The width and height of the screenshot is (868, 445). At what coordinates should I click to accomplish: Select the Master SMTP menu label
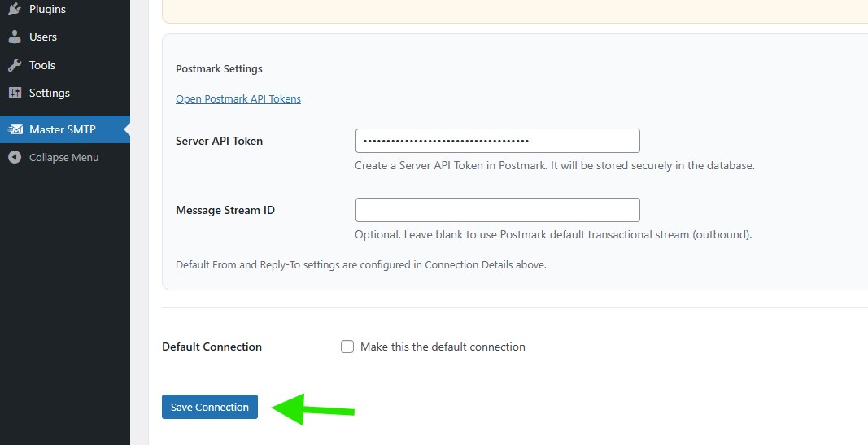[63, 129]
